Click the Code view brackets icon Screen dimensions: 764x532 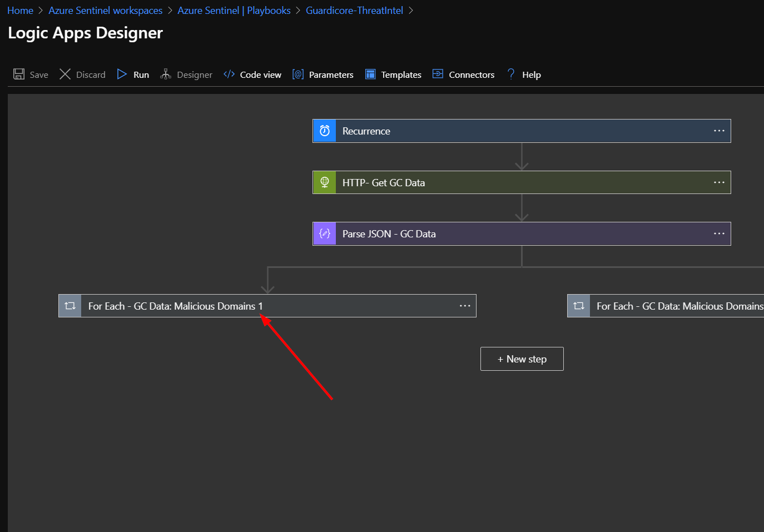tap(229, 74)
